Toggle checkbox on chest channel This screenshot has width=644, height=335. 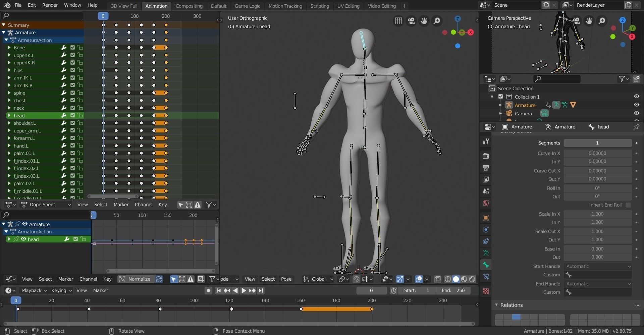pyautogui.click(x=72, y=100)
